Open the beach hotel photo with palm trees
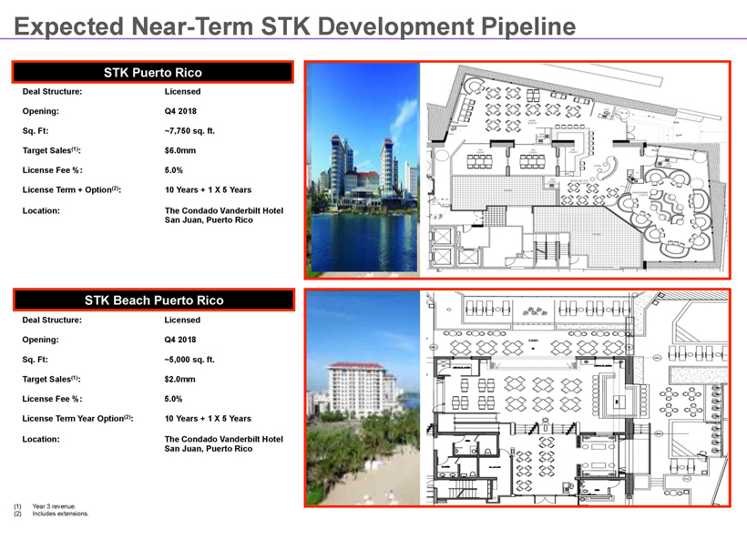747x560 pixels. click(x=363, y=400)
